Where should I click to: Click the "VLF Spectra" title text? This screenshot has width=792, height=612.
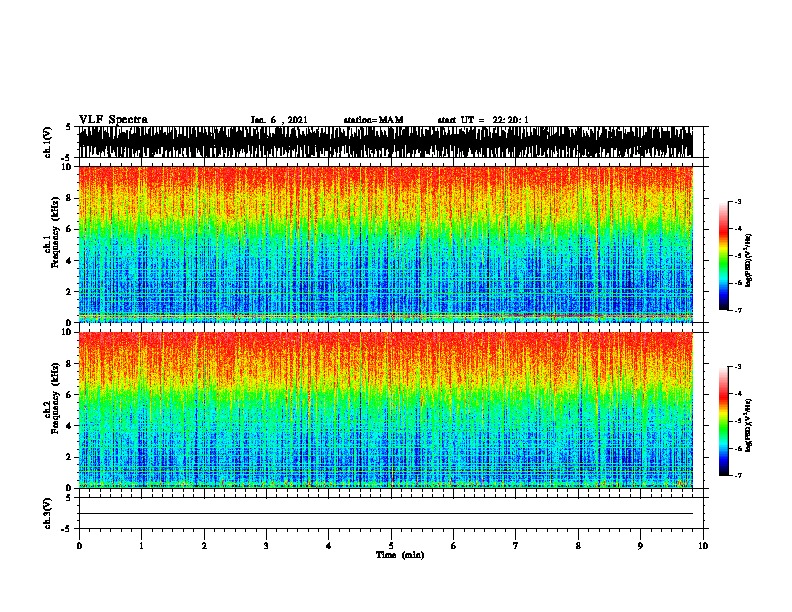click(x=113, y=119)
